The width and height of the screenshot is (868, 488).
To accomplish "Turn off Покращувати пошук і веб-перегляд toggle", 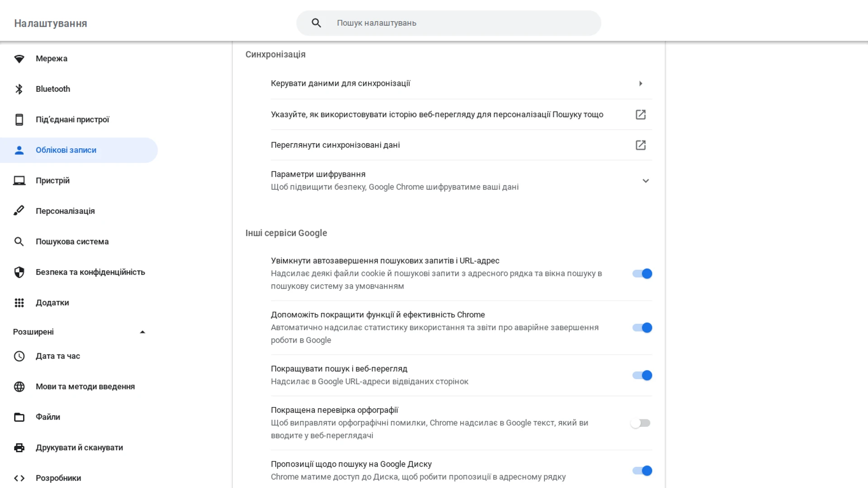I will pos(642,375).
